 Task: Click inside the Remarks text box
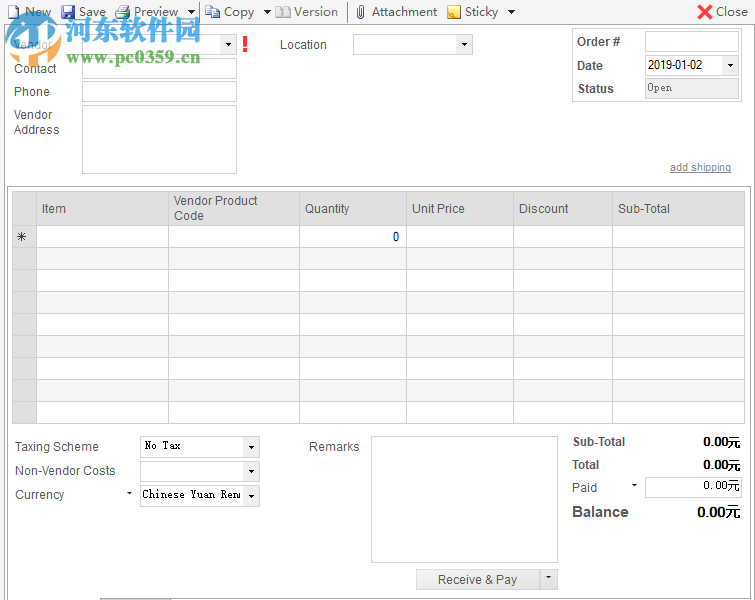click(x=464, y=499)
